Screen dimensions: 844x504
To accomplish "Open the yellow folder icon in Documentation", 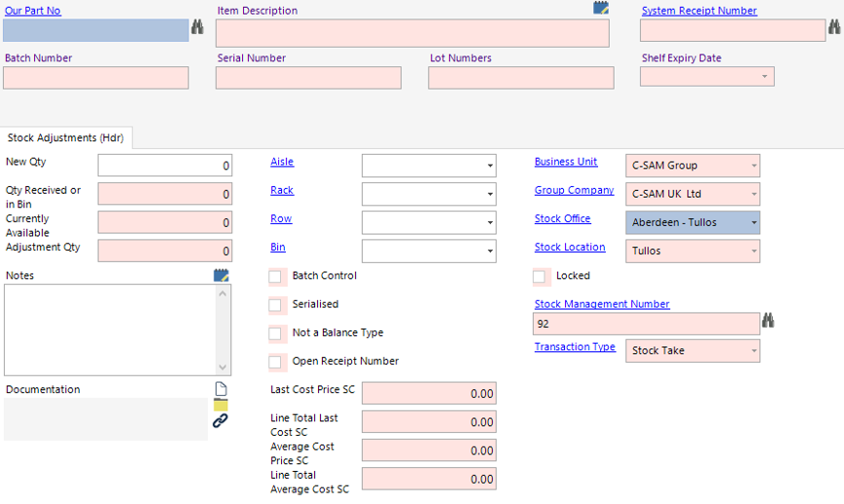I will tap(221, 405).
